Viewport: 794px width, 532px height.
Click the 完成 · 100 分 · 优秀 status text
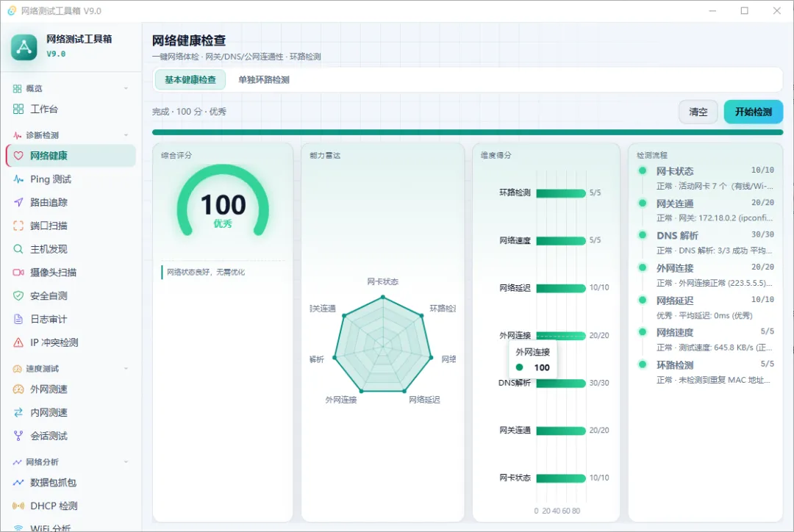point(190,112)
